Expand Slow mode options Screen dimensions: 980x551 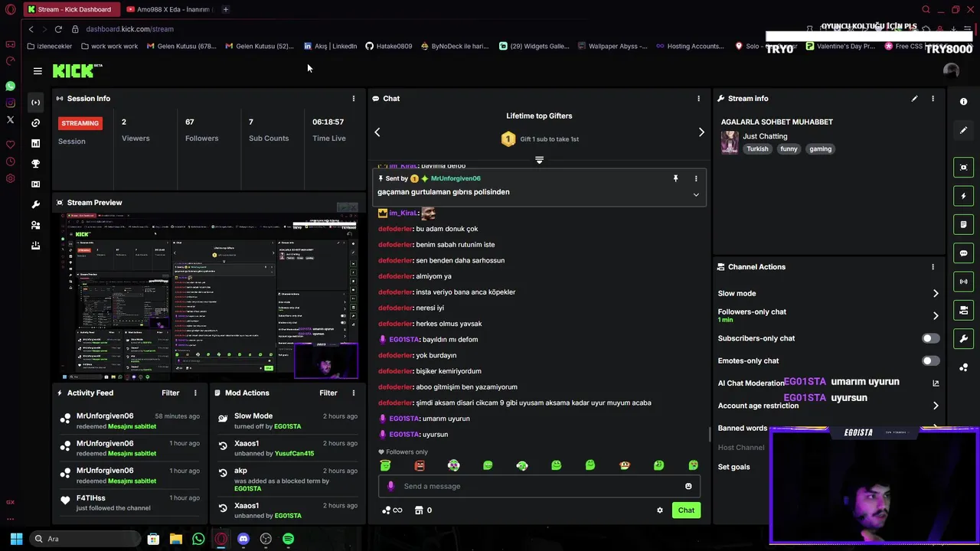click(936, 293)
